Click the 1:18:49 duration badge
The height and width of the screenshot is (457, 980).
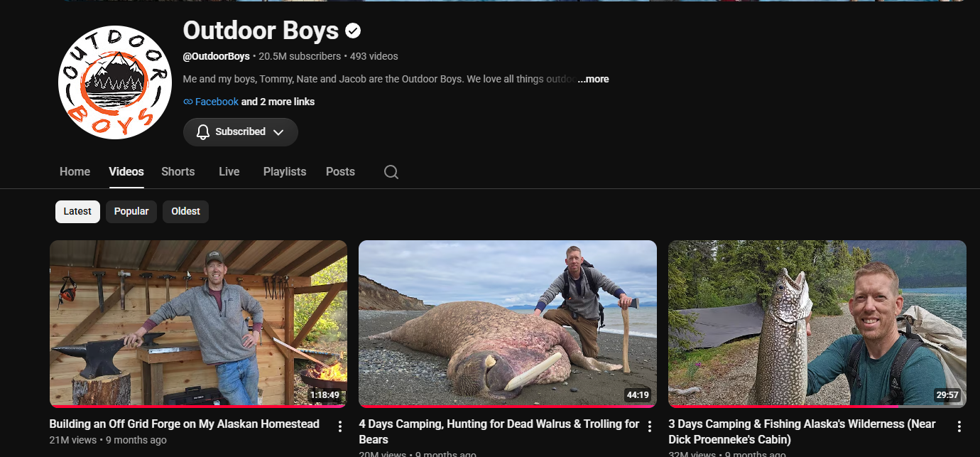(325, 395)
